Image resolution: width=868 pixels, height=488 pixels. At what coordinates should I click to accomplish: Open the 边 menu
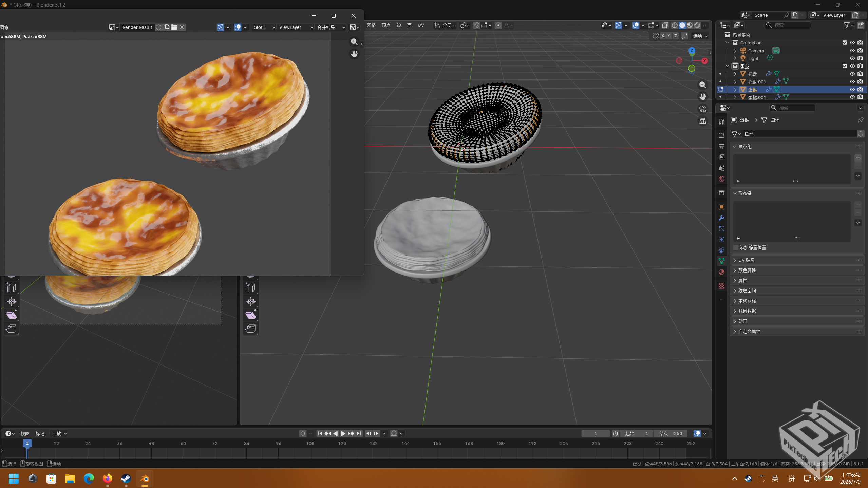(399, 25)
